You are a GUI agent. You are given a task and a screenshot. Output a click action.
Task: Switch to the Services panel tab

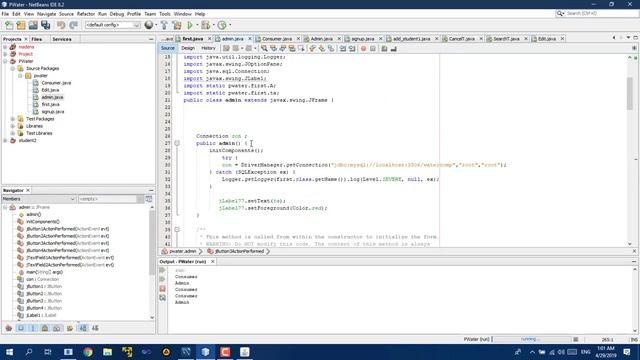click(x=62, y=39)
